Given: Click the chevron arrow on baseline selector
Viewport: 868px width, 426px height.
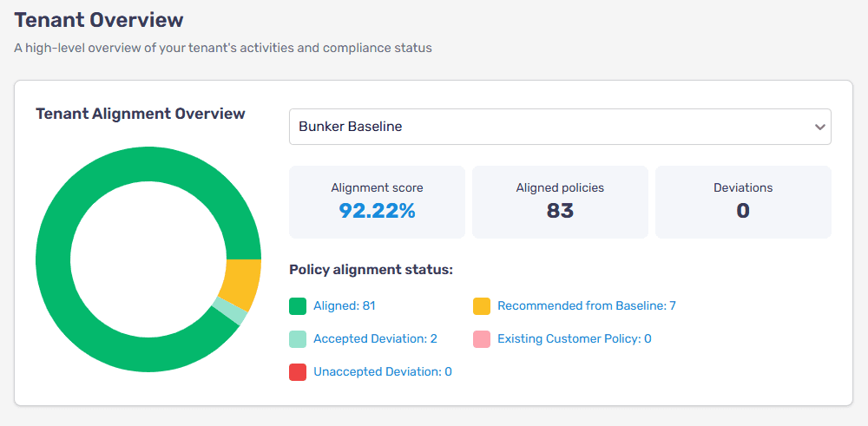Looking at the screenshot, I should [x=819, y=127].
